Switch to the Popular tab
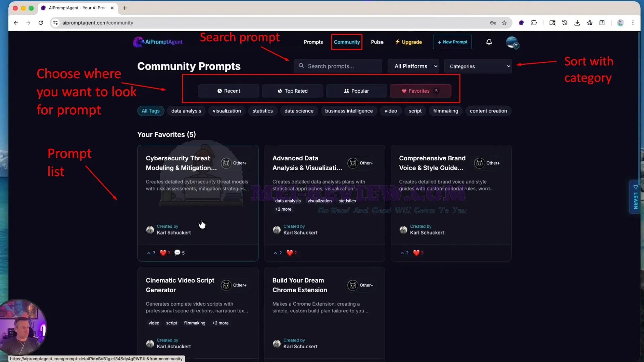The image size is (644, 362). [356, 91]
